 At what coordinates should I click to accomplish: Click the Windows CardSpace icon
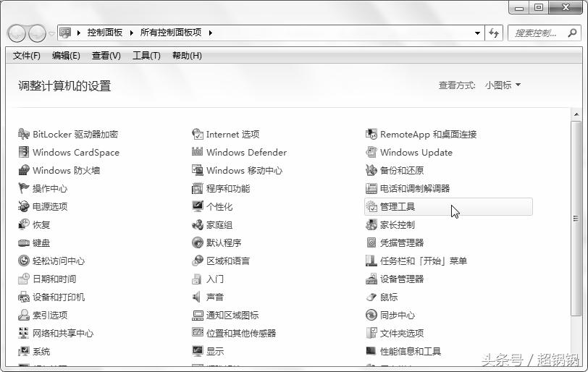tap(24, 152)
